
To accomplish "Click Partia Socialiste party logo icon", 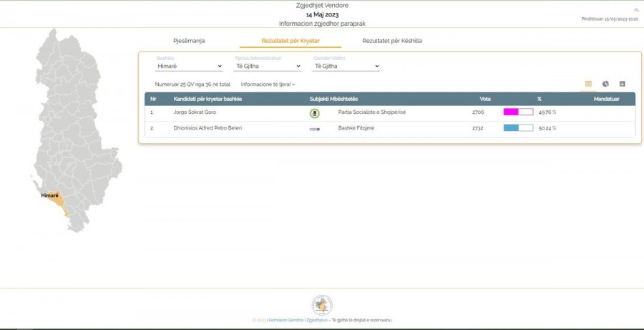I will pos(314,112).
